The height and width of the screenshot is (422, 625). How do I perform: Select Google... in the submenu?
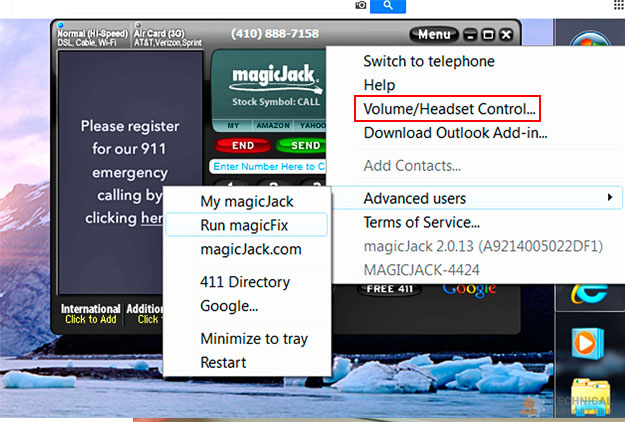pyautogui.click(x=229, y=306)
